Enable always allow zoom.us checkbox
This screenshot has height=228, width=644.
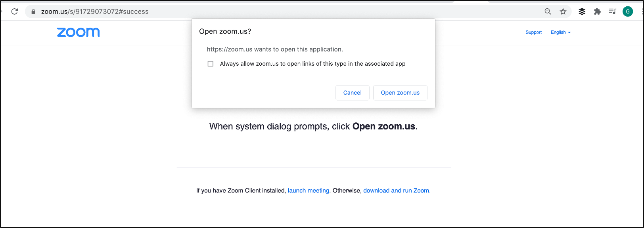(x=211, y=64)
